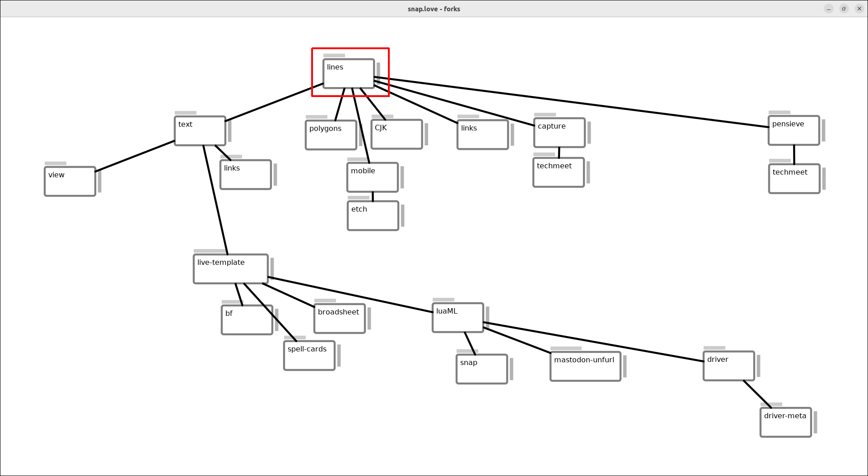The height and width of the screenshot is (476, 868).
Task: Click the "live-template" node
Action: click(x=230, y=269)
